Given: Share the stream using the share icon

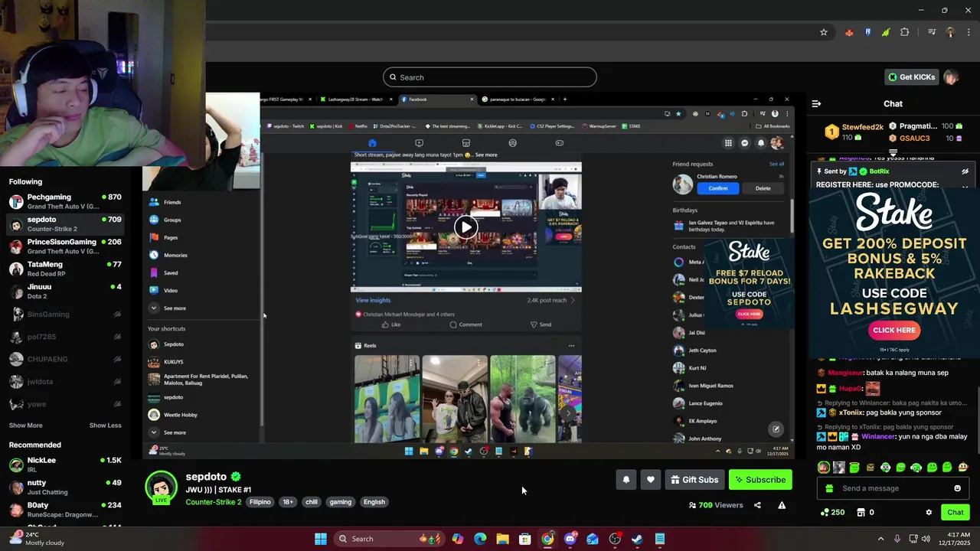Looking at the screenshot, I should coord(757,505).
